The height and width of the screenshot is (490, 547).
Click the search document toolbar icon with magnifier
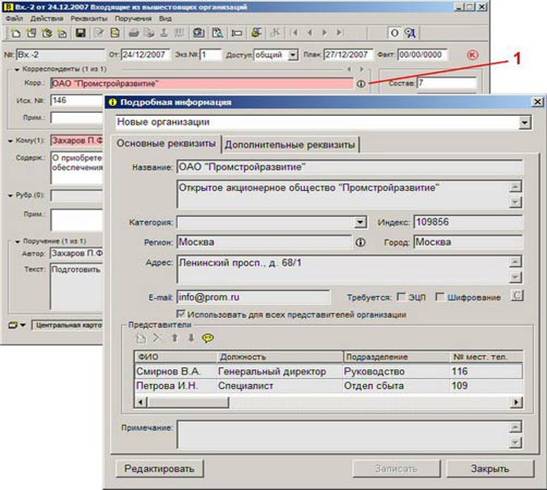point(217,33)
